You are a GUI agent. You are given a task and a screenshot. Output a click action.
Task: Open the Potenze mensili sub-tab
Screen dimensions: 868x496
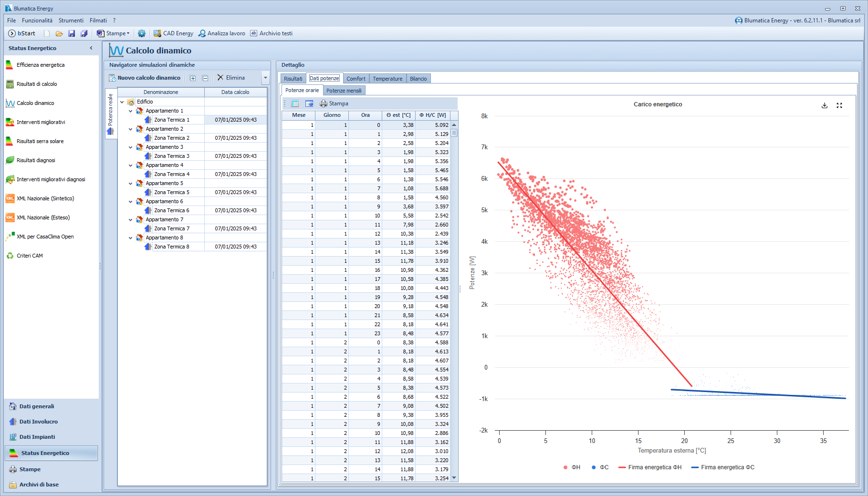pyautogui.click(x=344, y=91)
